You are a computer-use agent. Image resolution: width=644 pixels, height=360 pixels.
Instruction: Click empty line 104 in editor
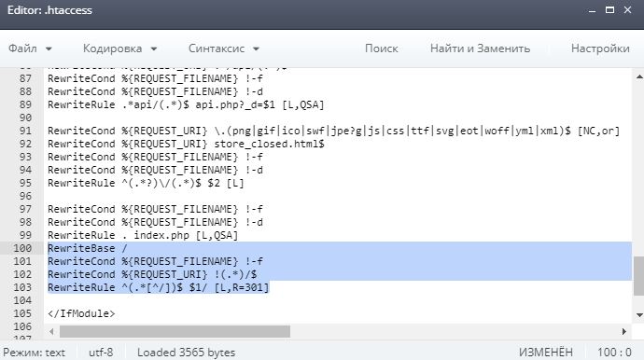337,300
